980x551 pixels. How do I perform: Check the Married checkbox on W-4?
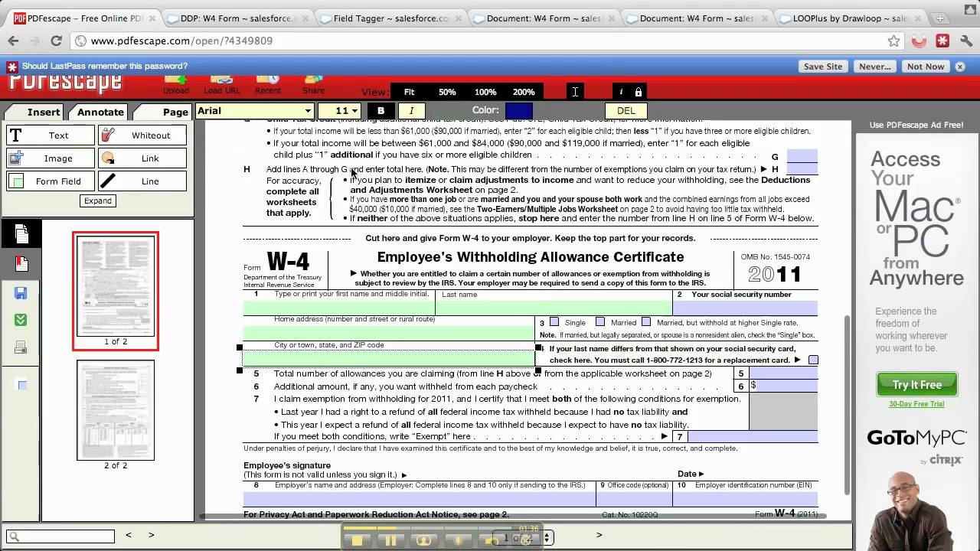pos(600,322)
